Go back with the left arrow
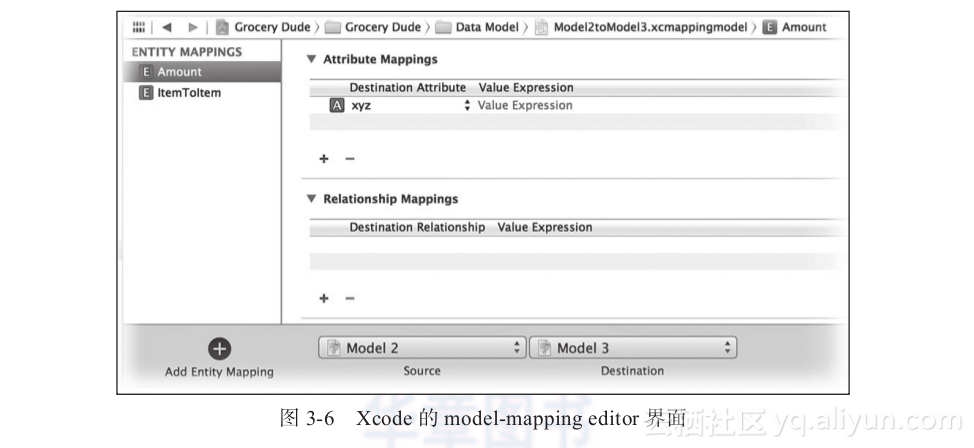The image size is (974, 448). pos(166,27)
